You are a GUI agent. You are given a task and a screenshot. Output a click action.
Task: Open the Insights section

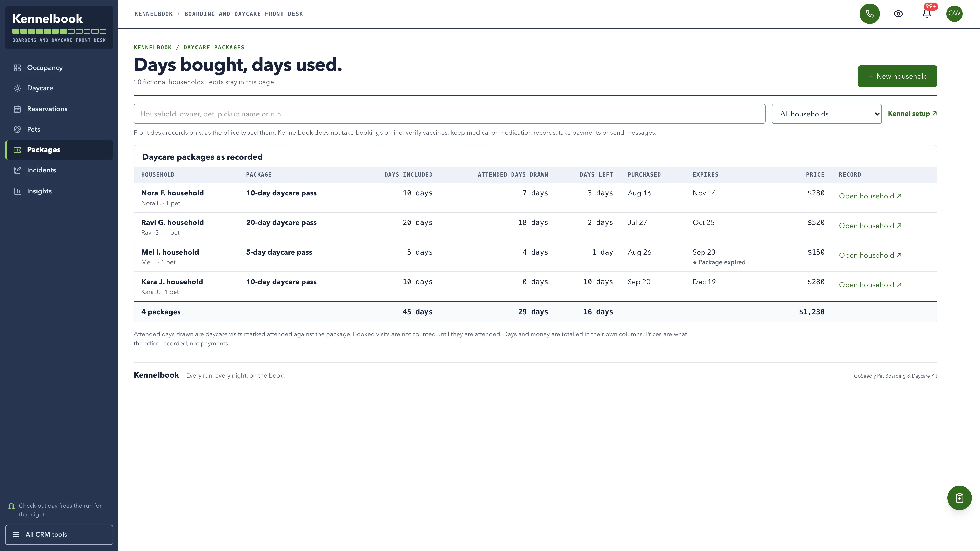point(59,191)
